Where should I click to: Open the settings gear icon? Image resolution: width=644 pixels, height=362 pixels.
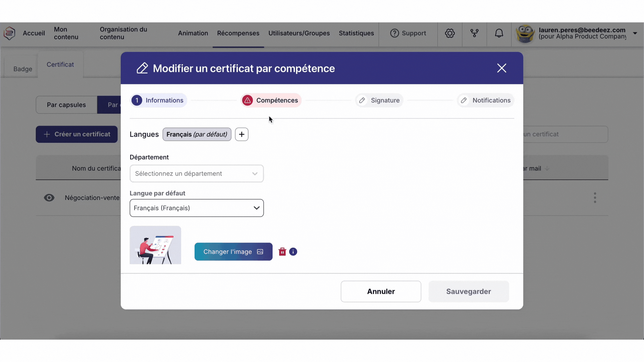pos(450,34)
